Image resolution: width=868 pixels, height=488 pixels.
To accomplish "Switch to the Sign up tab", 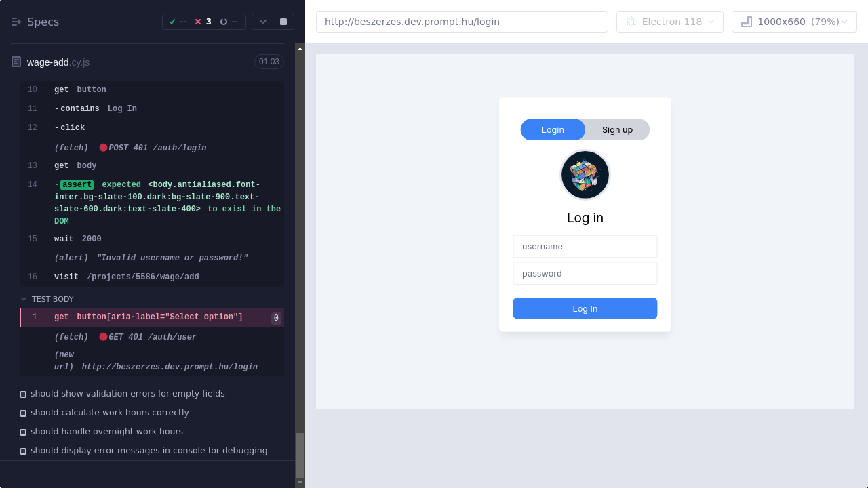I will (617, 129).
